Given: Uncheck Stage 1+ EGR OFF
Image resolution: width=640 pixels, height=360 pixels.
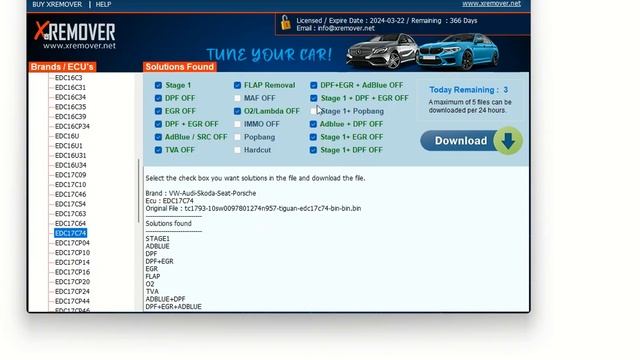Looking at the screenshot, I should (313, 137).
